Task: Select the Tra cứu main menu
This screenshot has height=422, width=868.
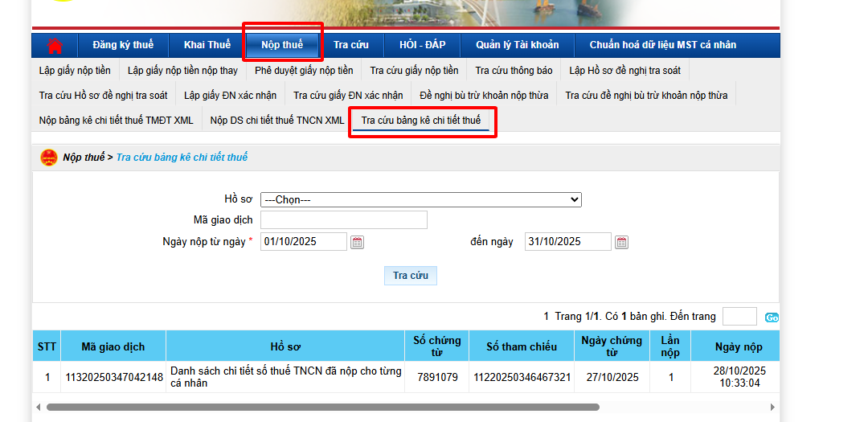Action: (351, 45)
